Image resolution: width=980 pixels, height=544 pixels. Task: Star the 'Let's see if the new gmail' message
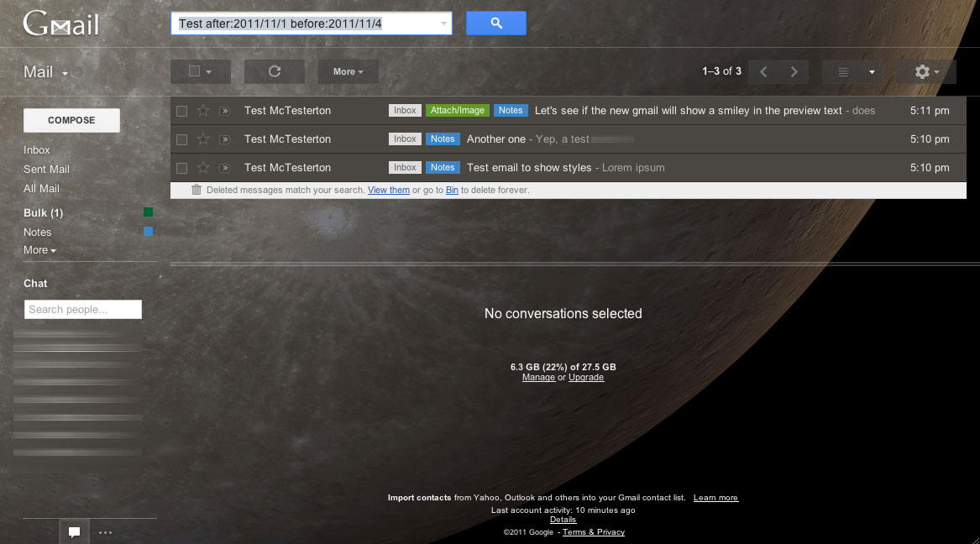click(203, 111)
